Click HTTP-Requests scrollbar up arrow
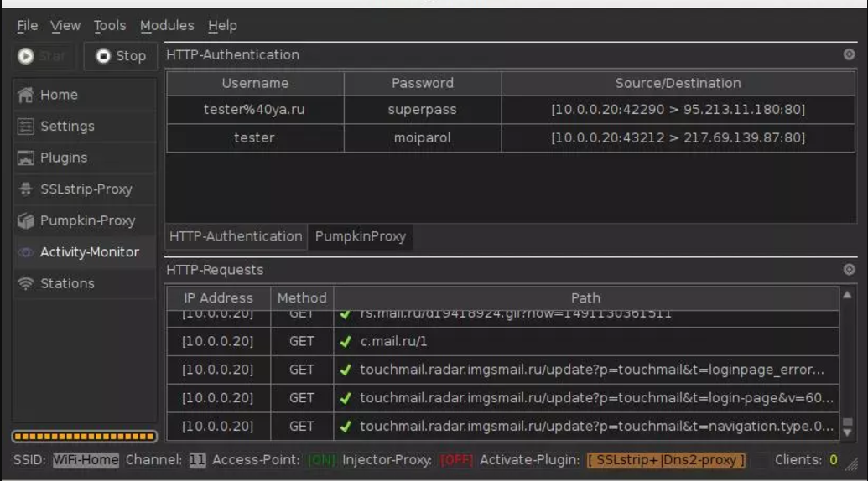Viewport: 868px width, 481px height. point(847,295)
